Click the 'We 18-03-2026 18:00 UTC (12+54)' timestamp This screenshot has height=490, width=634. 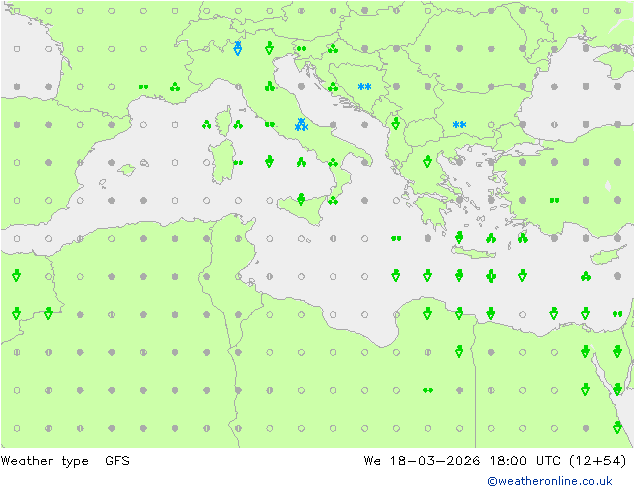[x=495, y=461]
